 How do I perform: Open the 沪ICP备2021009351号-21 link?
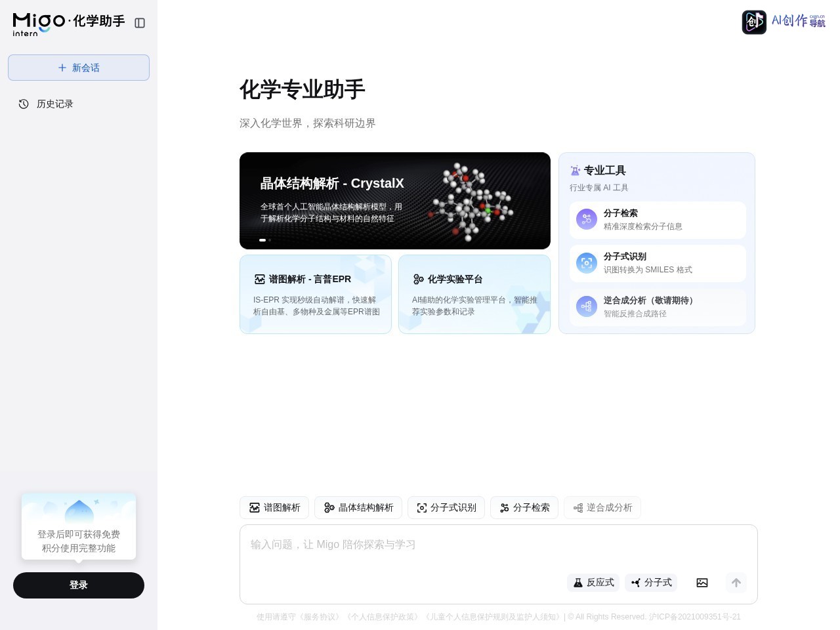(695, 617)
